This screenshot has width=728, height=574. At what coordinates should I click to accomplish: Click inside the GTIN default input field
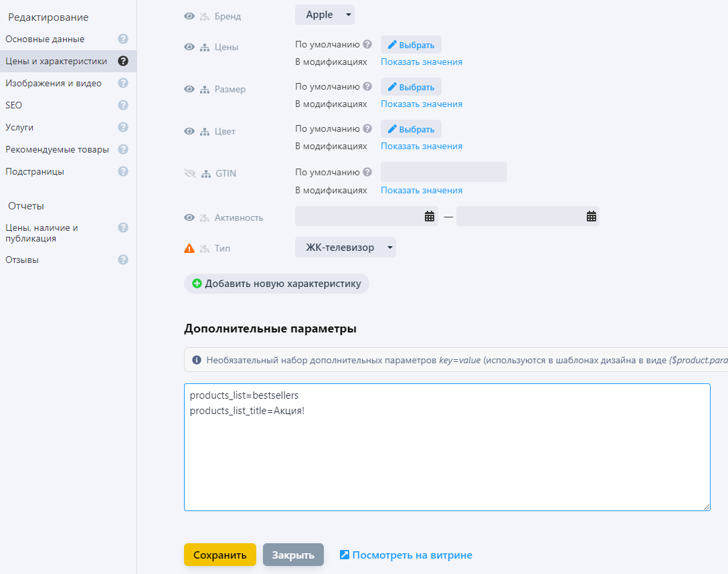coord(444,172)
